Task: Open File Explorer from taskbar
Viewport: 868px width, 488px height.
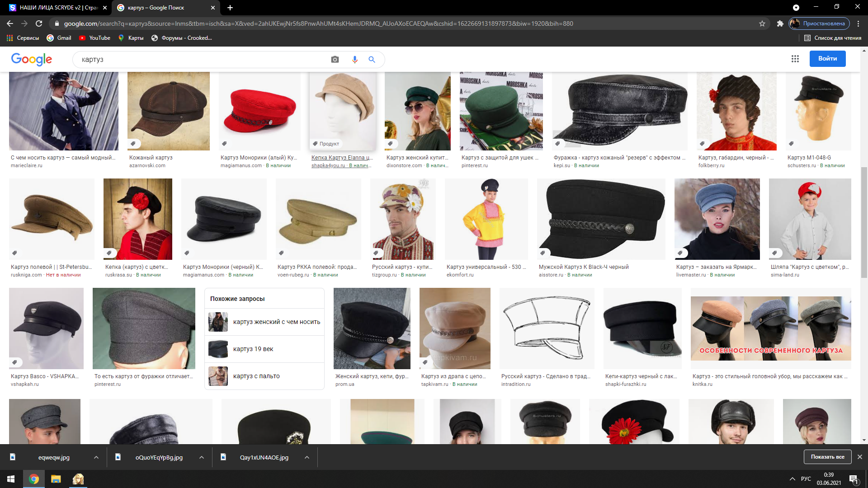Action: [56, 479]
